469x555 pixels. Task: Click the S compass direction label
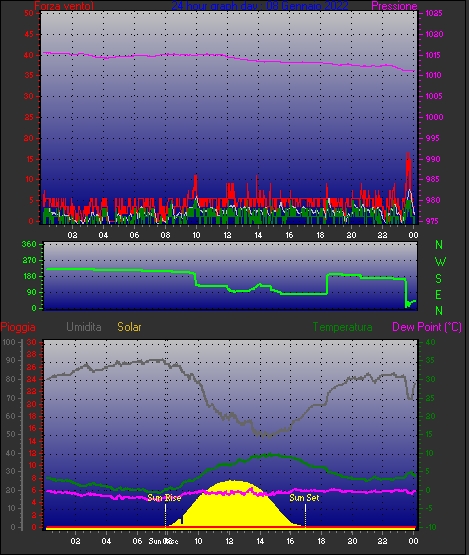(439, 279)
